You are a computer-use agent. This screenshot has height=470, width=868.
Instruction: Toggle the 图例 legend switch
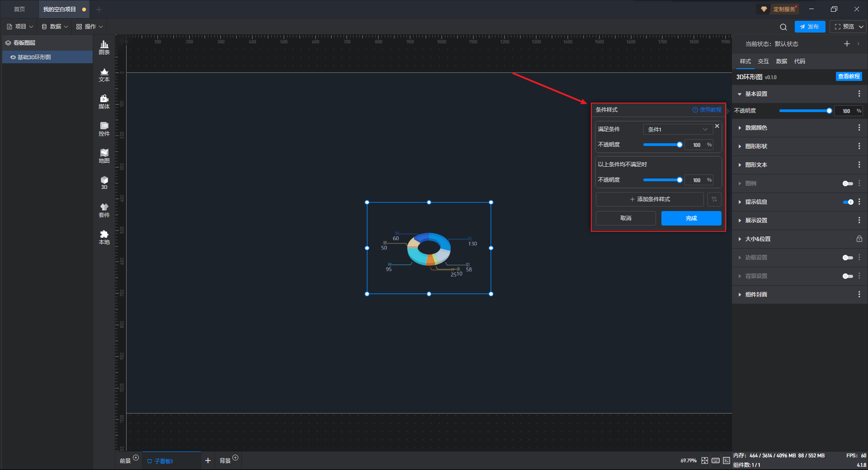click(x=848, y=183)
